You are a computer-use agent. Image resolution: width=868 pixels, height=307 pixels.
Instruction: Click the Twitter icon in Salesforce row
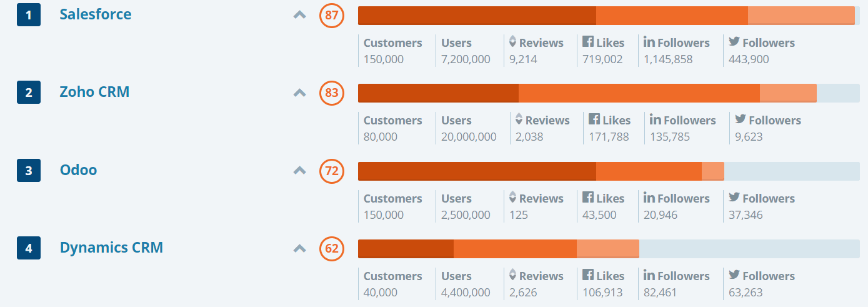(x=734, y=42)
